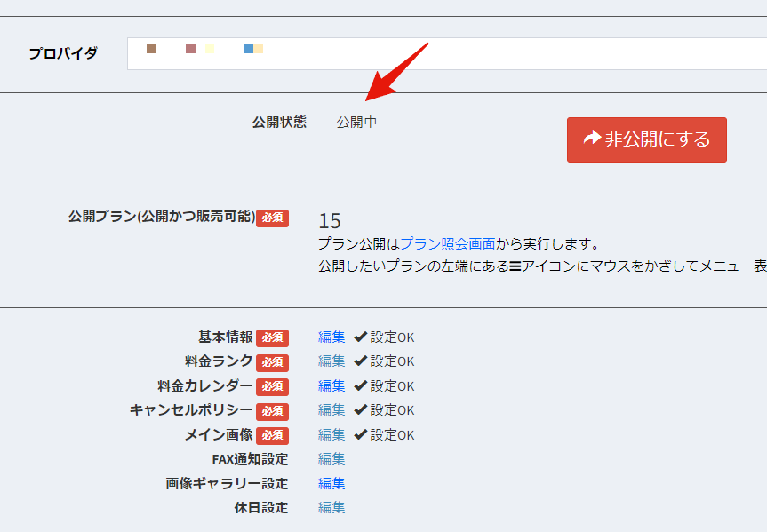Click 編集 next to 料金カレンダー
767x532 pixels.
coord(332,385)
